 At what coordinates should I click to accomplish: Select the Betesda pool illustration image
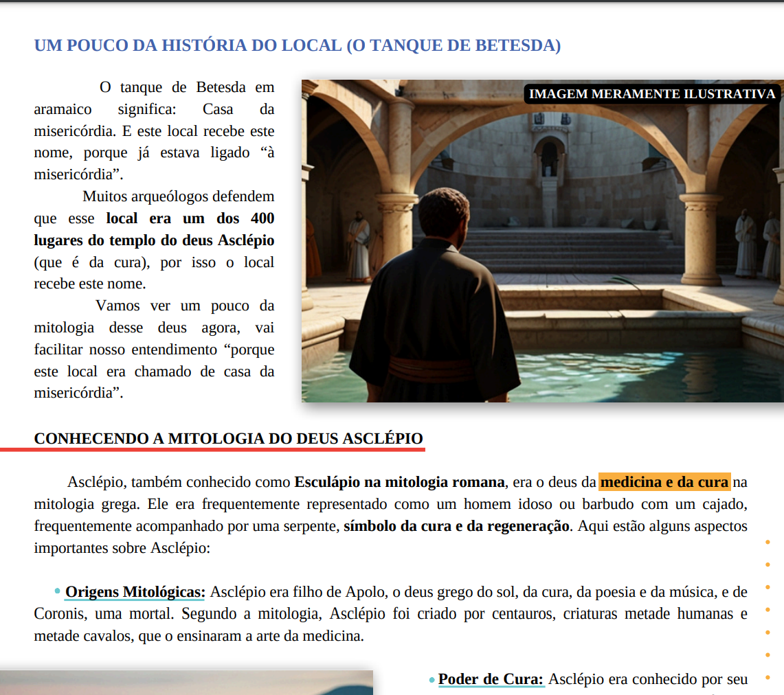click(x=542, y=240)
